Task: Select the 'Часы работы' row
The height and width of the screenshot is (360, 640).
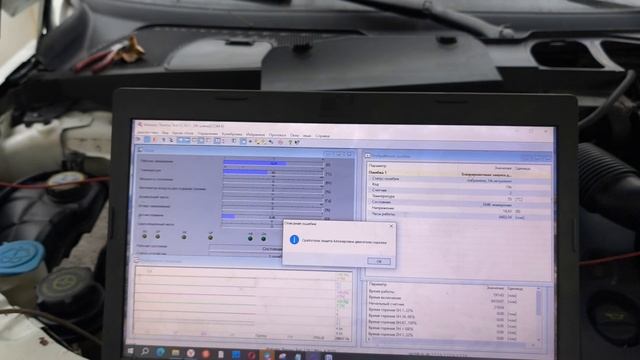Action: tap(459, 214)
